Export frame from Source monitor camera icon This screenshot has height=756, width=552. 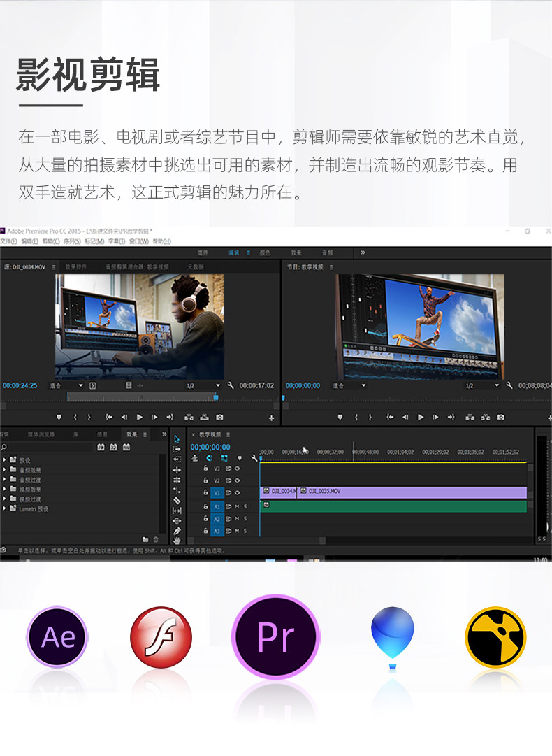point(219,417)
